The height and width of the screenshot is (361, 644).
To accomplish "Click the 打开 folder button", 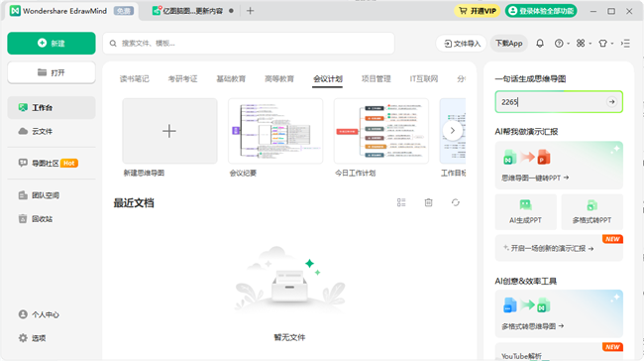I will [x=52, y=72].
